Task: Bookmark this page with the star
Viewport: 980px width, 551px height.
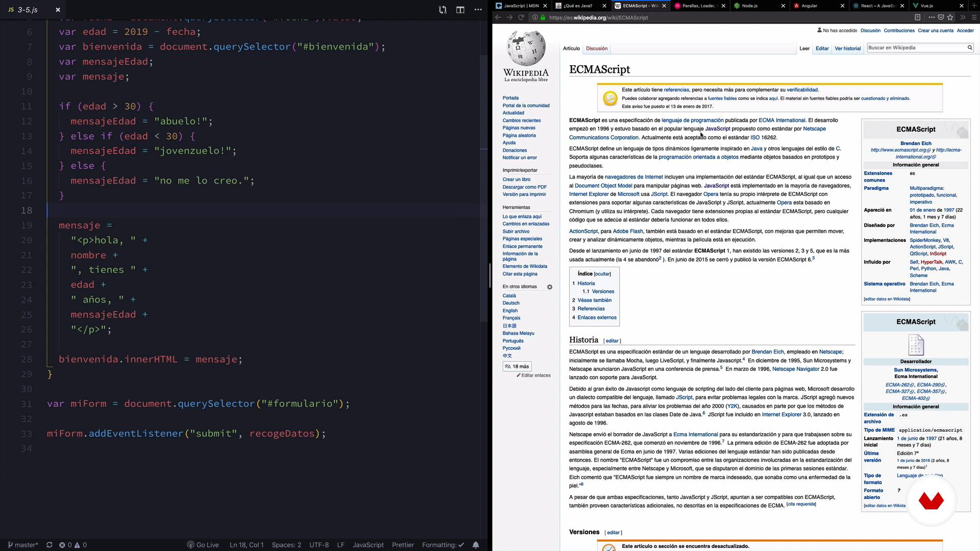Action: 950,17
